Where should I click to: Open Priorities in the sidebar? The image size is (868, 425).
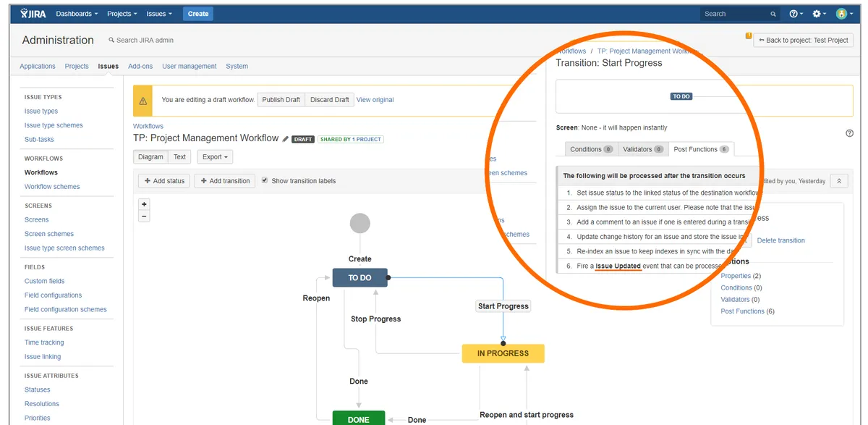point(38,418)
